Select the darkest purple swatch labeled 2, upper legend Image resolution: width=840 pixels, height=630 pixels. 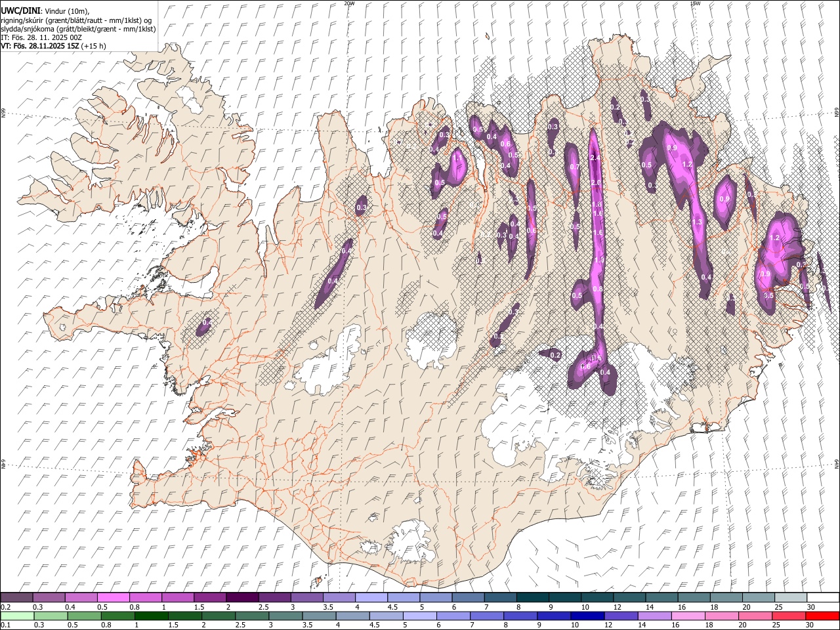(242, 597)
